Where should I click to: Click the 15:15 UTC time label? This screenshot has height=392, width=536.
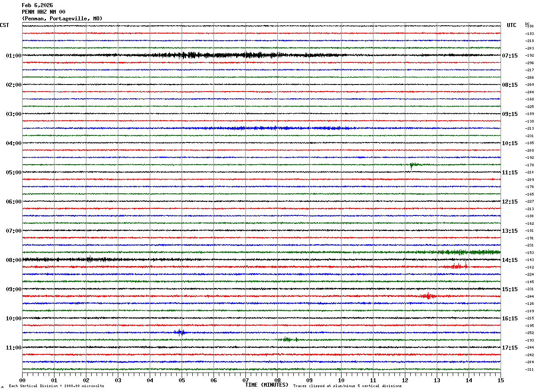(510, 289)
